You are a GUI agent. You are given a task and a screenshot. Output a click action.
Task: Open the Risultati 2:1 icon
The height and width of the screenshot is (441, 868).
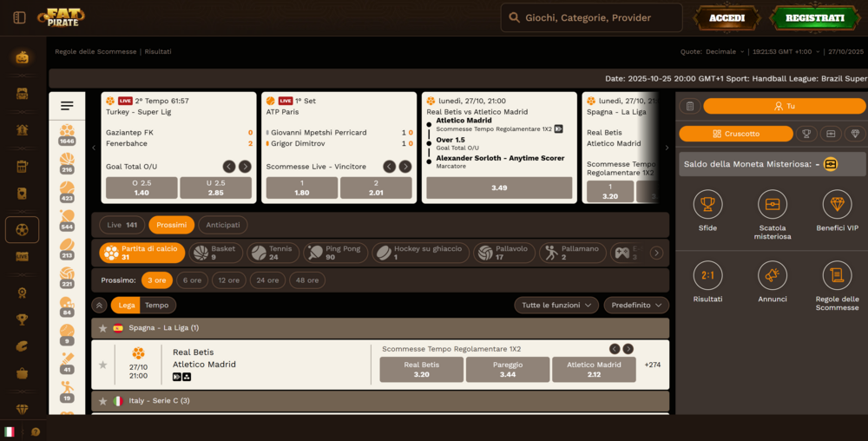point(707,275)
